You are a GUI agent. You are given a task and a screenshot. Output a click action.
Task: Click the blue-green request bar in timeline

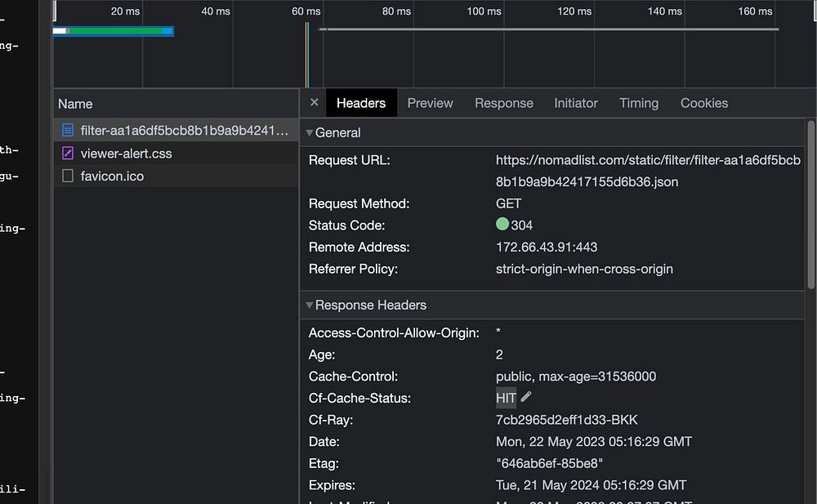click(114, 31)
